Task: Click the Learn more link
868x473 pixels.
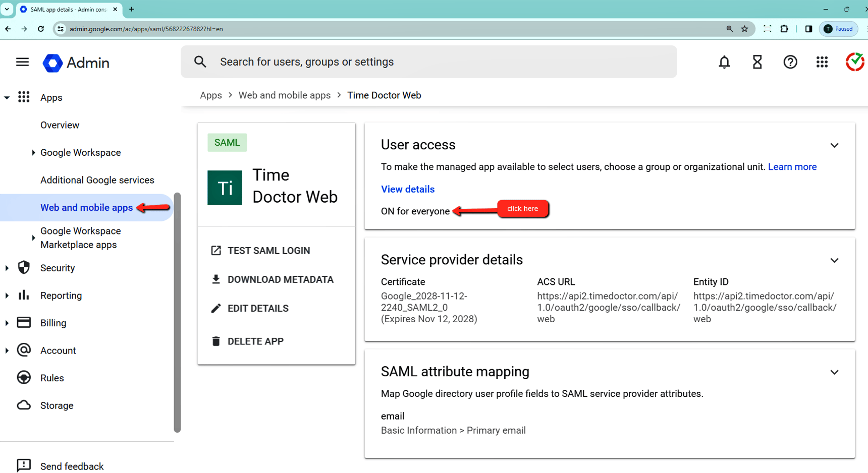Action: (792, 166)
